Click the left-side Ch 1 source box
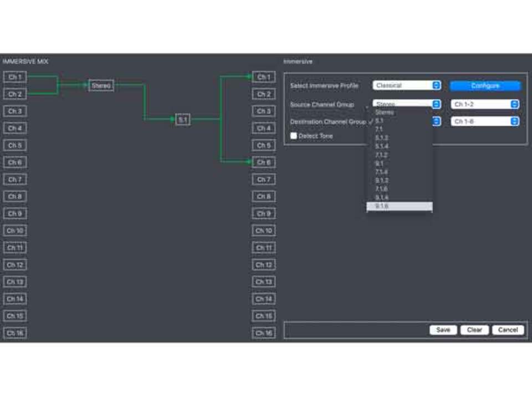The height and width of the screenshot is (399, 532). coord(15,77)
